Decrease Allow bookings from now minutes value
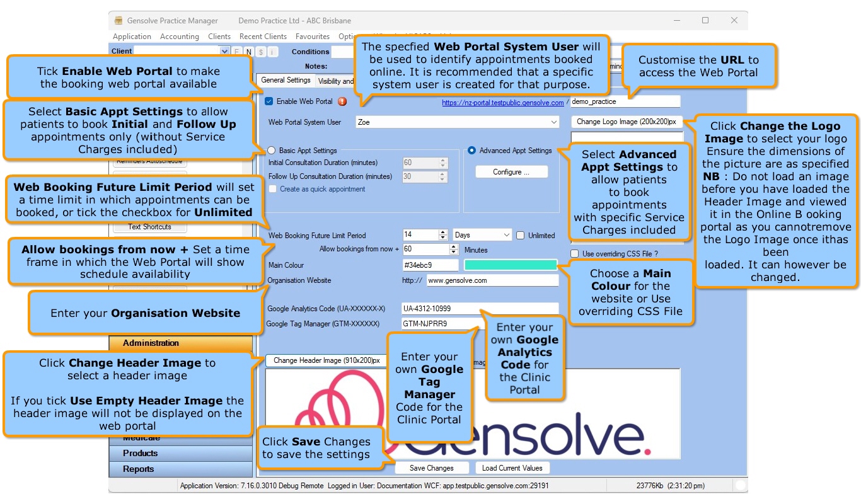 [443, 252]
